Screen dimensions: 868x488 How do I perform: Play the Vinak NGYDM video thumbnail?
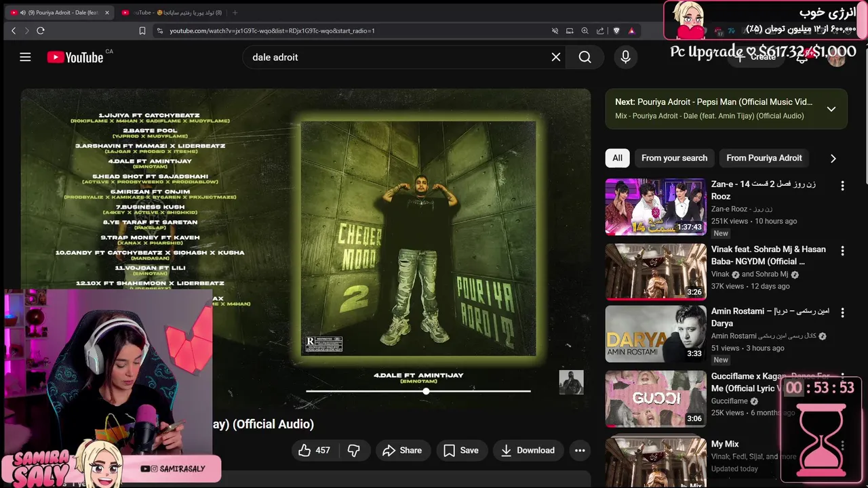pos(655,272)
